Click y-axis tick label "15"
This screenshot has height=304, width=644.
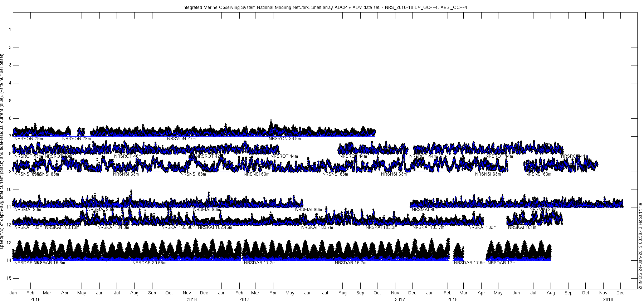9,278
